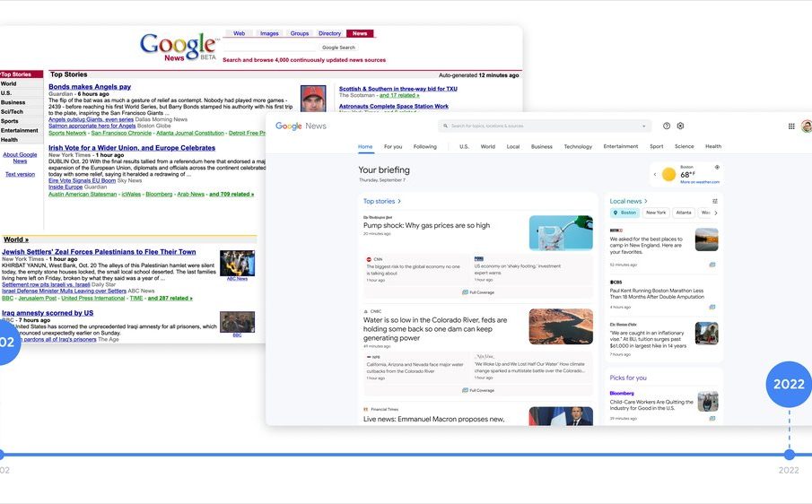The width and height of the screenshot is (812, 504).
Task: Select the Atlanta location chip
Action: point(684,213)
